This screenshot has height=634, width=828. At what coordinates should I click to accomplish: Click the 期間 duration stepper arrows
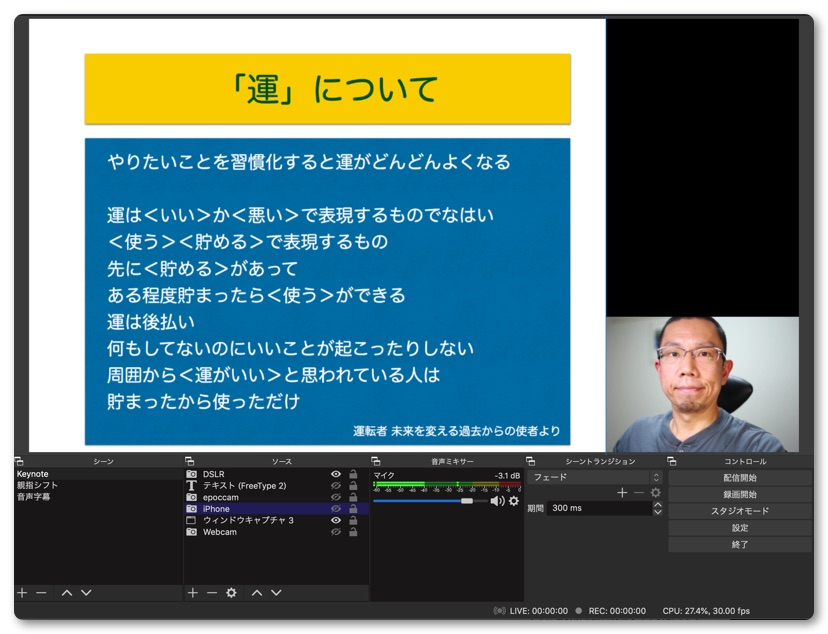pos(657,508)
